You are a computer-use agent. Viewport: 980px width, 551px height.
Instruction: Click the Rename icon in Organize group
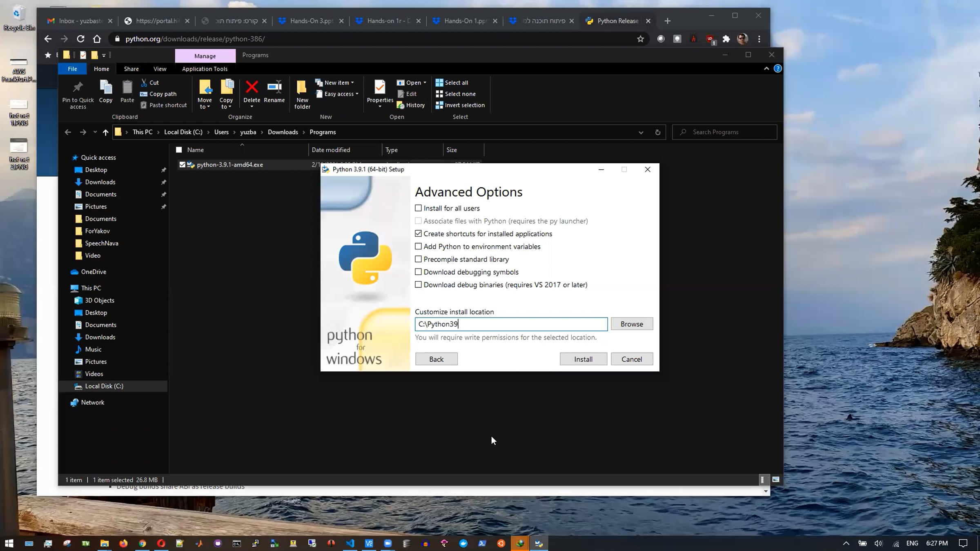(274, 87)
